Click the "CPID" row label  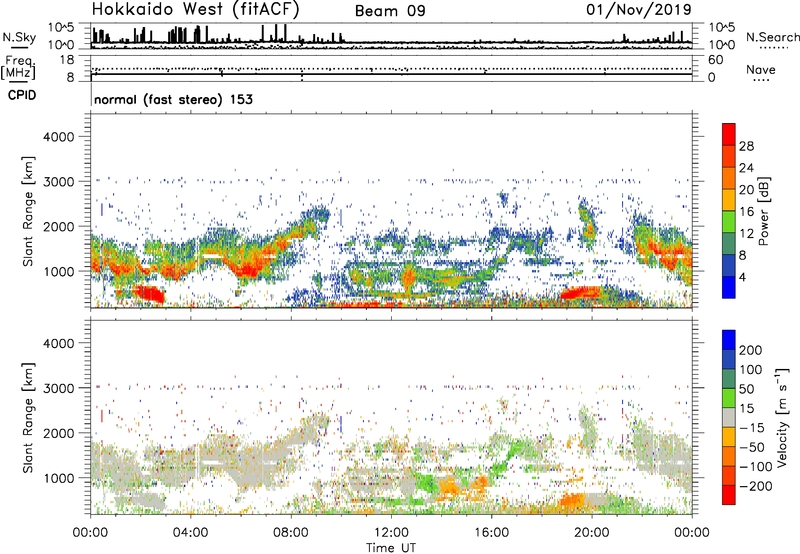pyautogui.click(x=22, y=95)
